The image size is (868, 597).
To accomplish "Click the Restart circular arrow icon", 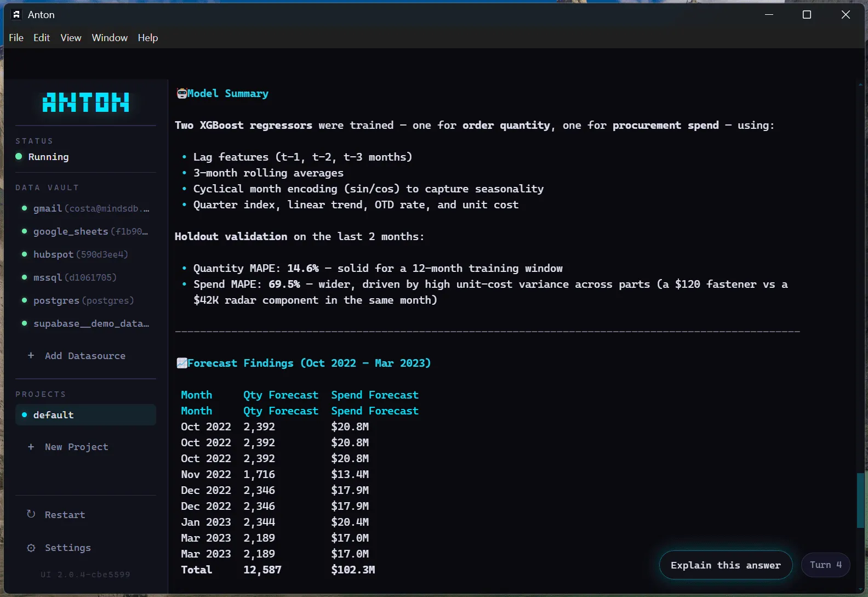I will (x=31, y=514).
